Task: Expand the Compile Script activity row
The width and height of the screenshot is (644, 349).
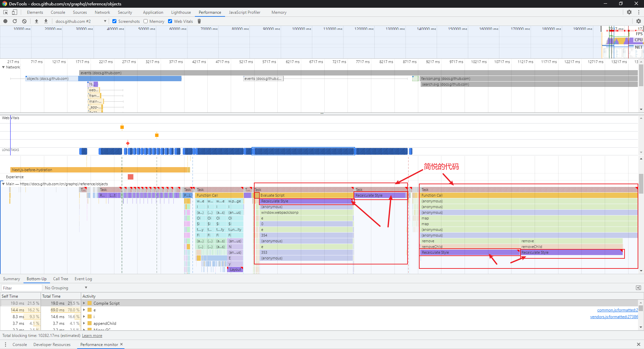Action: pyautogui.click(x=84, y=303)
